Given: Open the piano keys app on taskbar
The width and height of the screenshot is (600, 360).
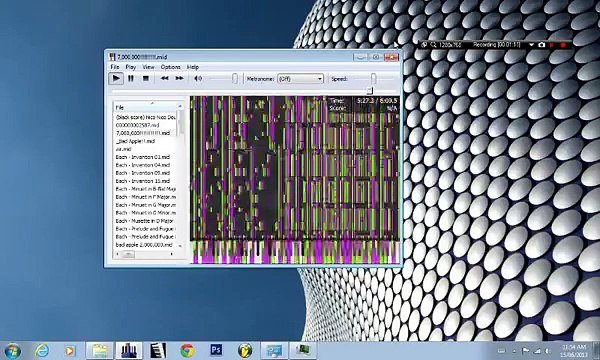Looking at the screenshot, I should tap(158, 350).
